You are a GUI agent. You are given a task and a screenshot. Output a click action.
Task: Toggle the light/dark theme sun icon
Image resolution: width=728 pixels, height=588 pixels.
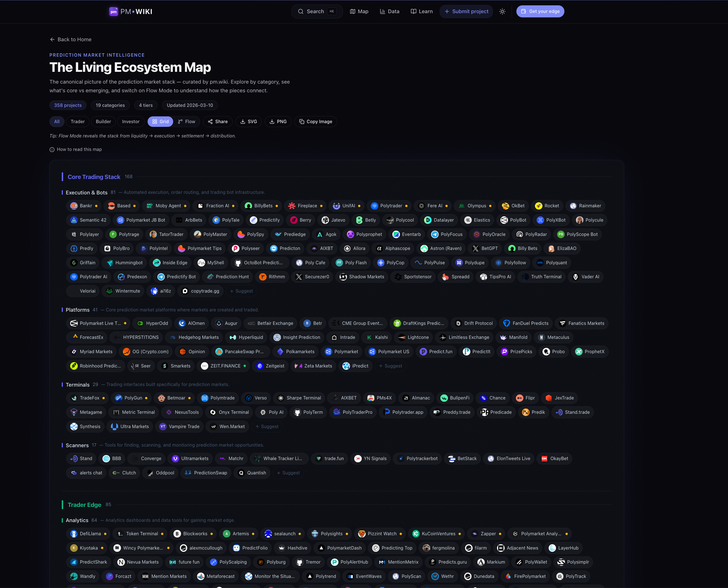tap(502, 12)
